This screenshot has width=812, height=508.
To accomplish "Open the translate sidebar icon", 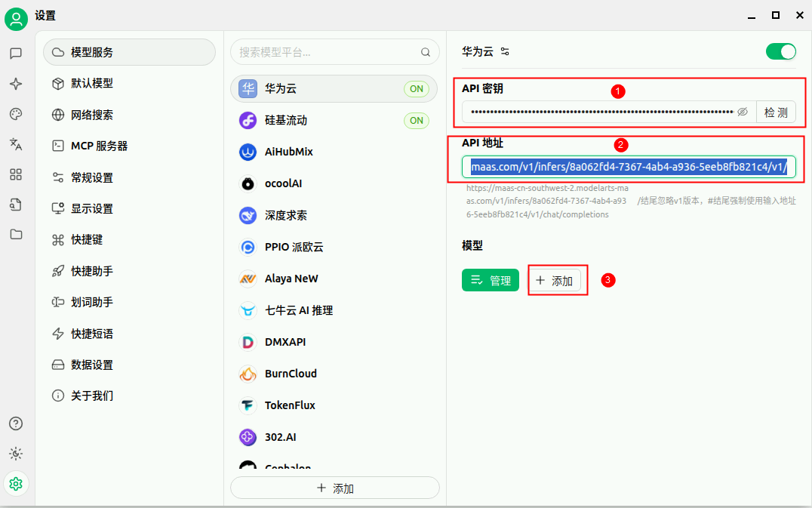I will pos(16,144).
